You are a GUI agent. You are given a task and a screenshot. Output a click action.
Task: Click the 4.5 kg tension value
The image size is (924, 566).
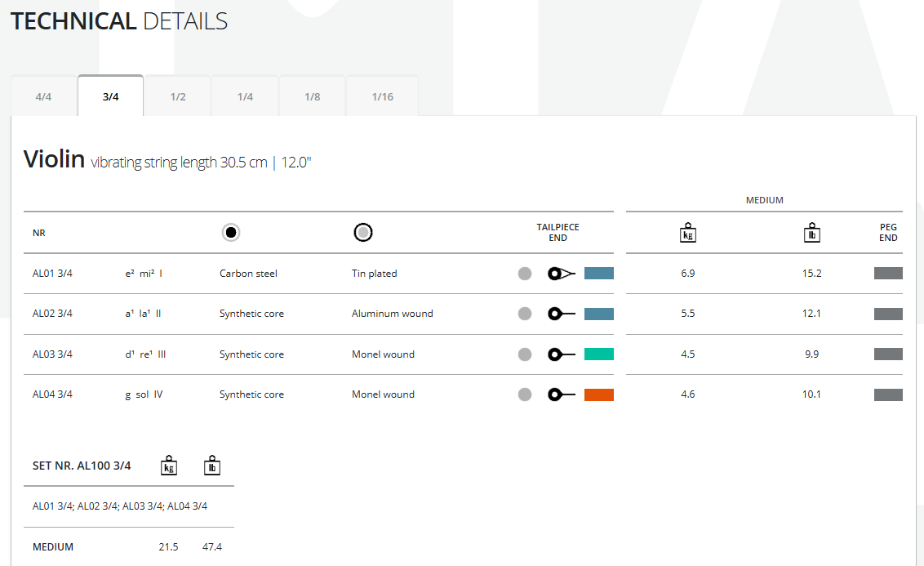(688, 354)
